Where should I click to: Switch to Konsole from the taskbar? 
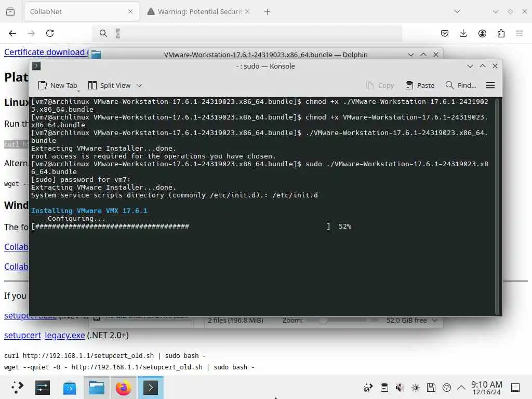pos(150,388)
